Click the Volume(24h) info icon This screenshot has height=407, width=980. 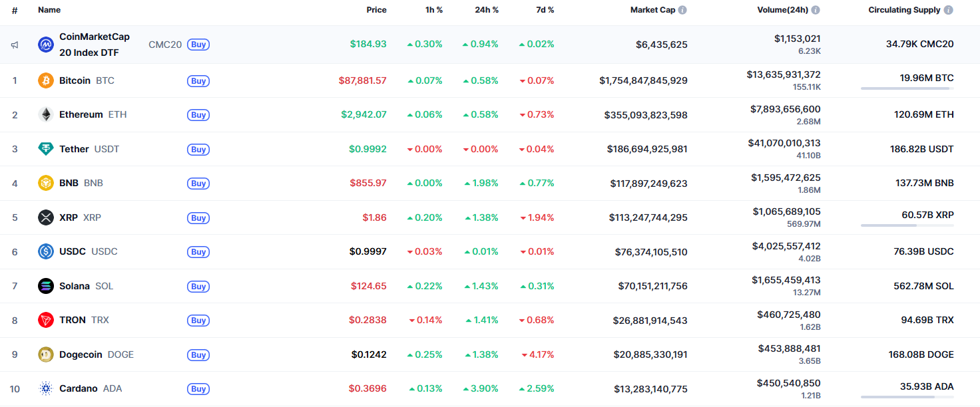coord(816,10)
